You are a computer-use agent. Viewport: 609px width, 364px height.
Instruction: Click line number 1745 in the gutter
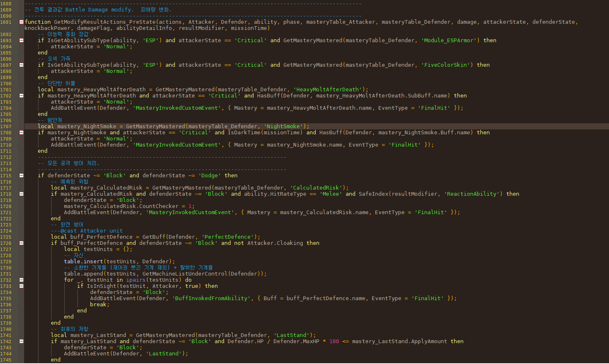(x=6, y=360)
